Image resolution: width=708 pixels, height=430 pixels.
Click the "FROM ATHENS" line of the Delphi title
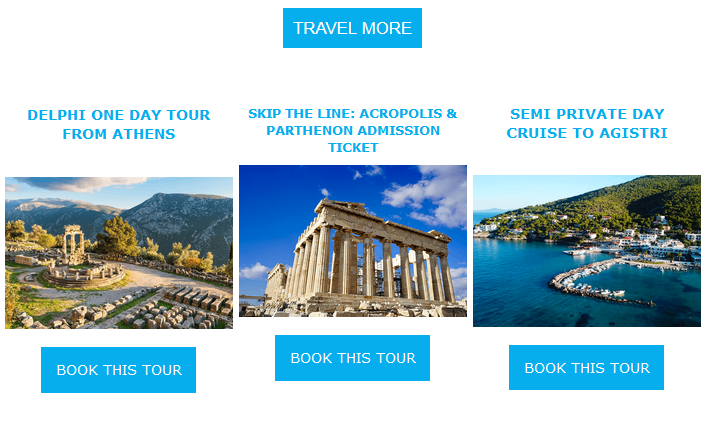coord(119,134)
